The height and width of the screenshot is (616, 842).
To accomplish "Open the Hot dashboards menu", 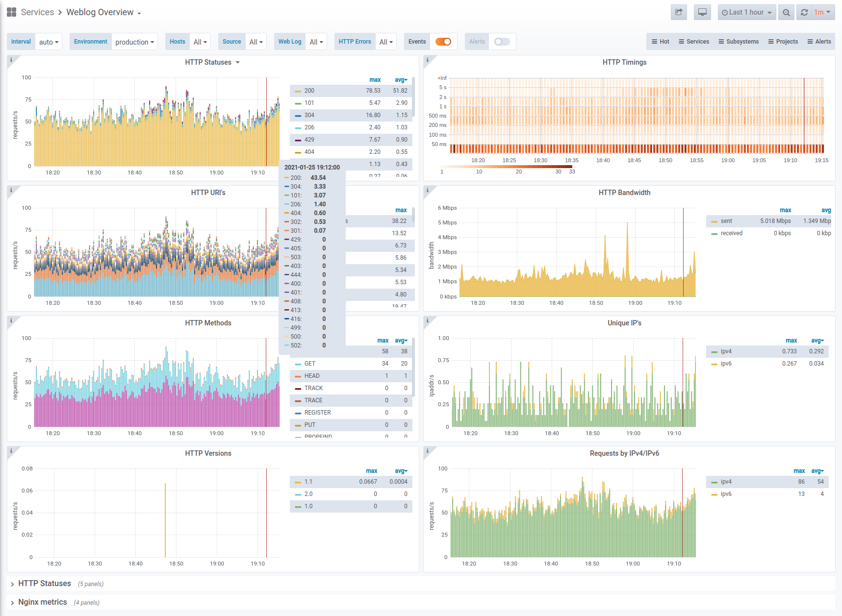I will pyautogui.click(x=661, y=42).
